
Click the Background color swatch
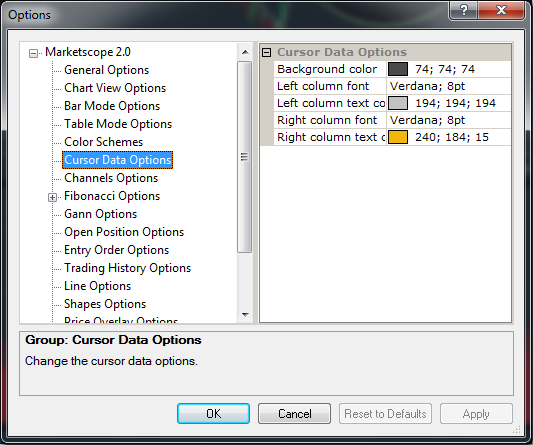click(x=398, y=69)
